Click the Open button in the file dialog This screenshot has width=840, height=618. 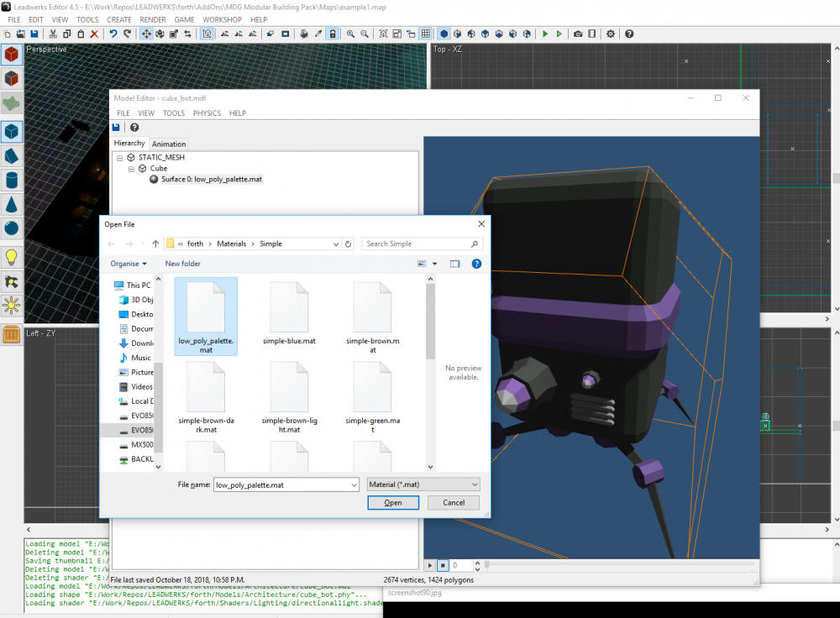[393, 502]
